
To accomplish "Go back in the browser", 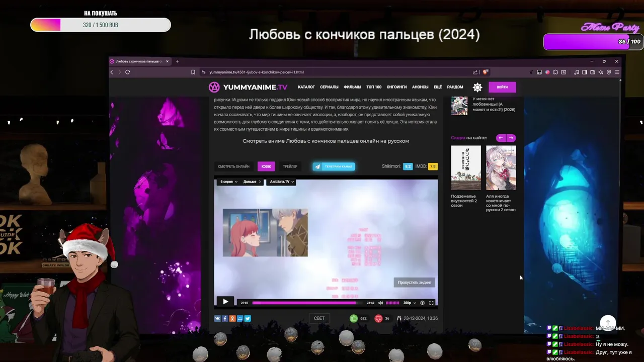I will coord(112,72).
